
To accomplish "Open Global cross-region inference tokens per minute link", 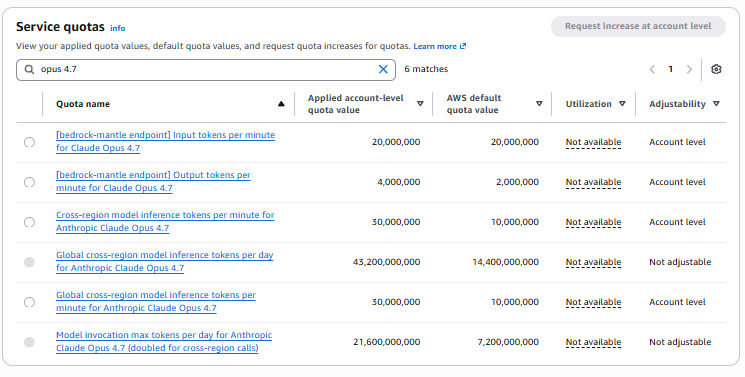I will [156, 301].
